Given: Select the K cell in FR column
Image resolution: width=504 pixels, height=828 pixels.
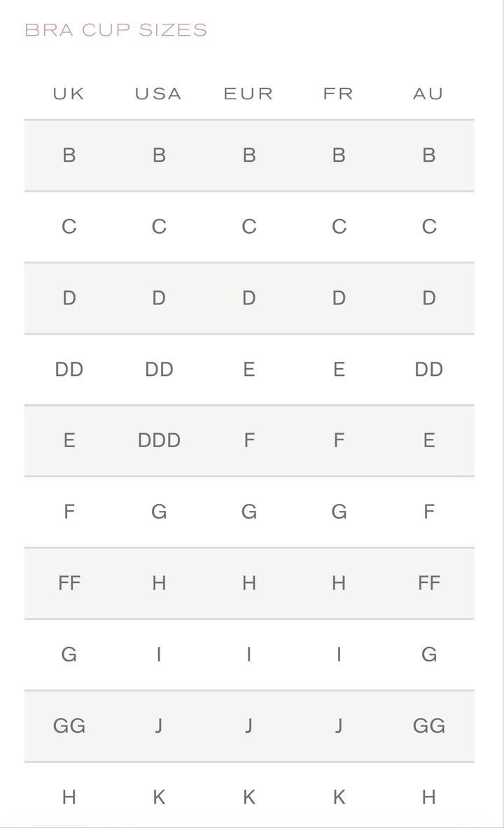Looking at the screenshot, I should tap(339, 797).
